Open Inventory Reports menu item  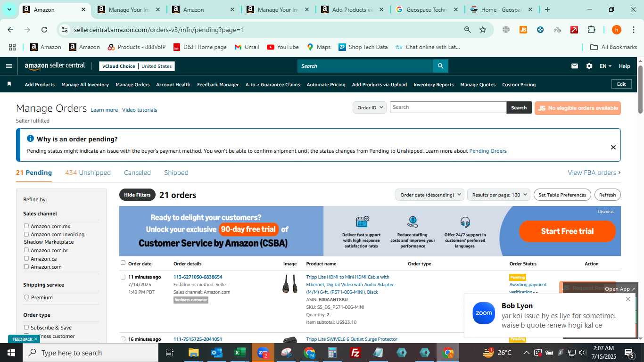[433, 84]
